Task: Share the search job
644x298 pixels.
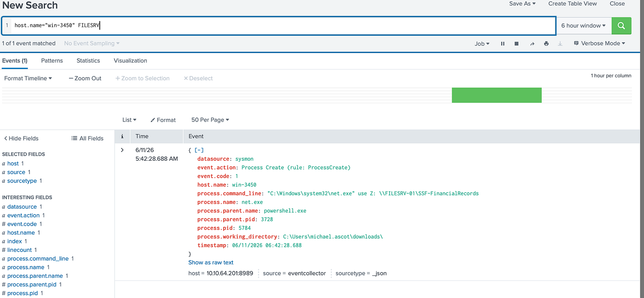Action: (532, 44)
